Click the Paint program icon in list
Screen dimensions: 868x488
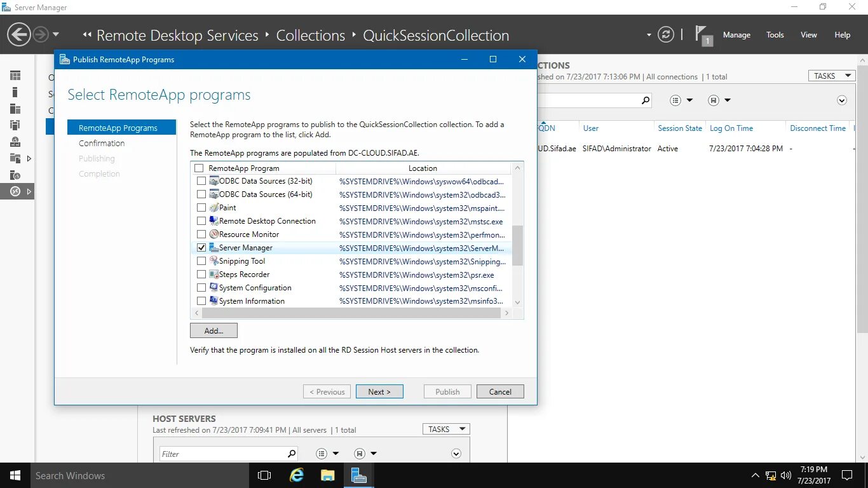(214, 208)
